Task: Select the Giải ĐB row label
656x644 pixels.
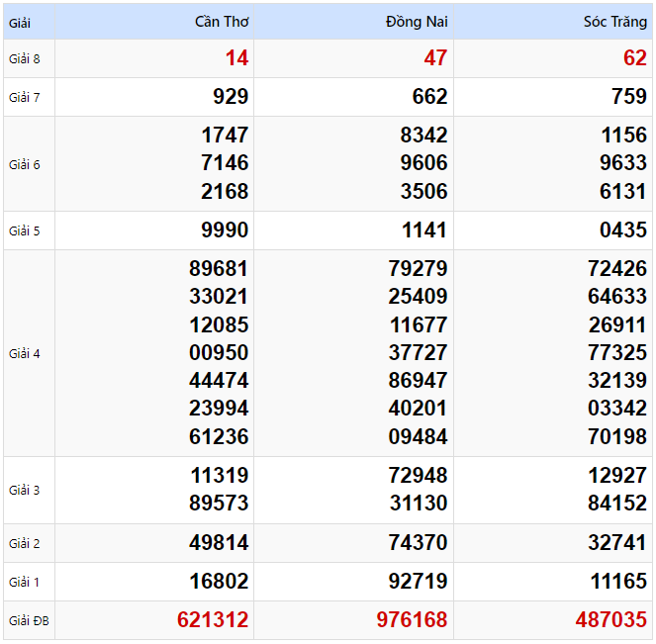Action: (29, 621)
